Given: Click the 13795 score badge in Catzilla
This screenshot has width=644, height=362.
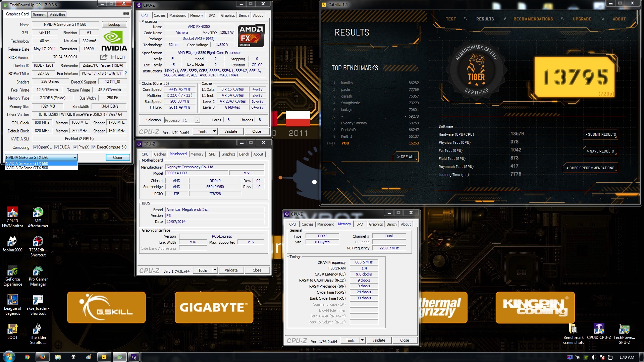Looking at the screenshot, I should 575,77.
